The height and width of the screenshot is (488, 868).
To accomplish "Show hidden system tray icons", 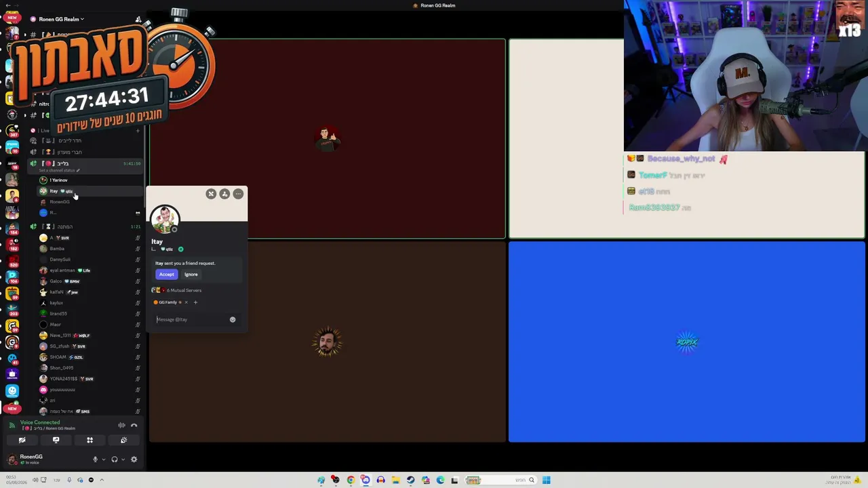I will coord(102,480).
